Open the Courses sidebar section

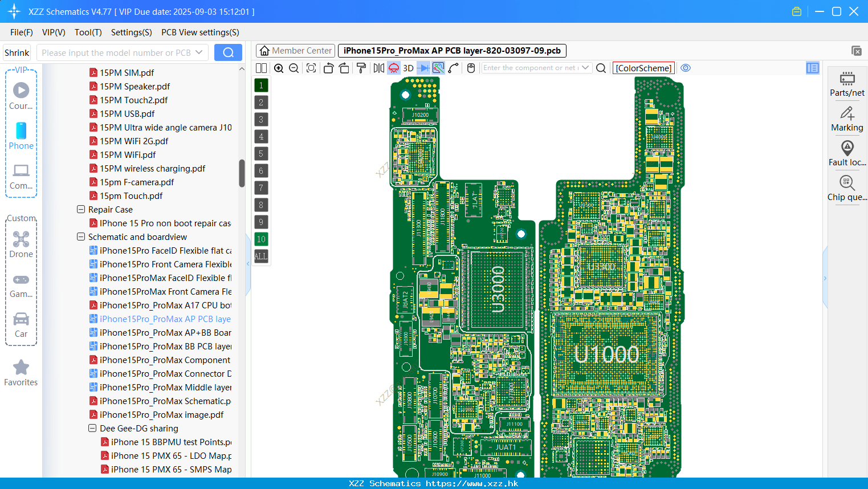tap(21, 96)
